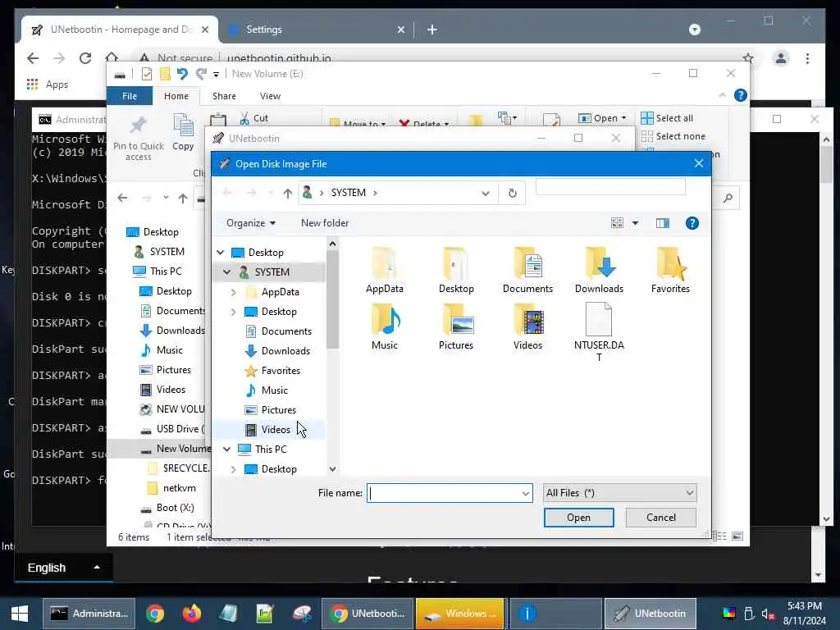The width and height of the screenshot is (840, 630).
Task: Select the NTUSER.DAT file
Action: coord(599,332)
